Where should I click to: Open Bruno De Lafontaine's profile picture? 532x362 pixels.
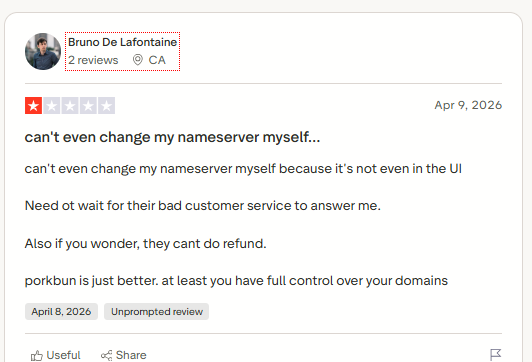click(x=43, y=51)
